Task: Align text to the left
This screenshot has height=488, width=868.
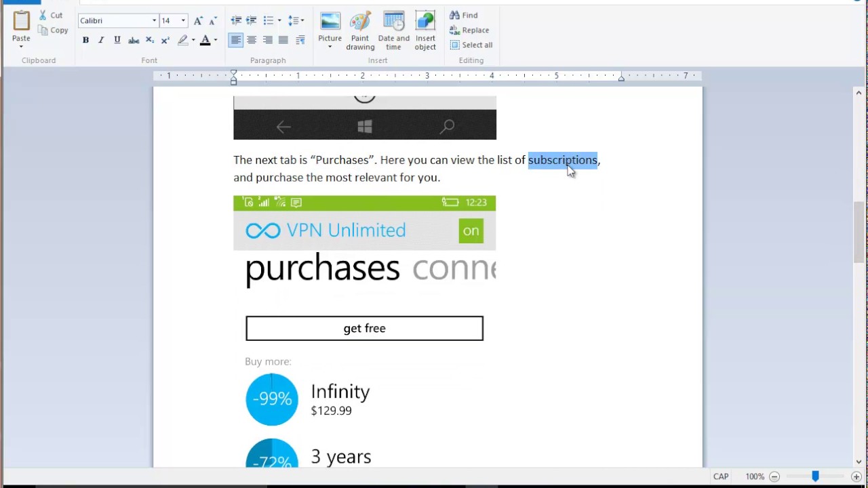Action: (235, 40)
